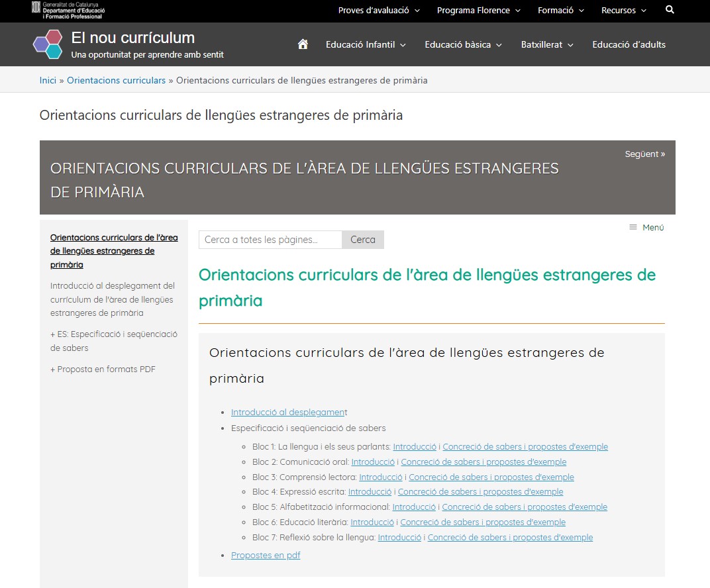Expand the Educació Infantil menu
Viewport: 710px width, 588px height.
366,44
